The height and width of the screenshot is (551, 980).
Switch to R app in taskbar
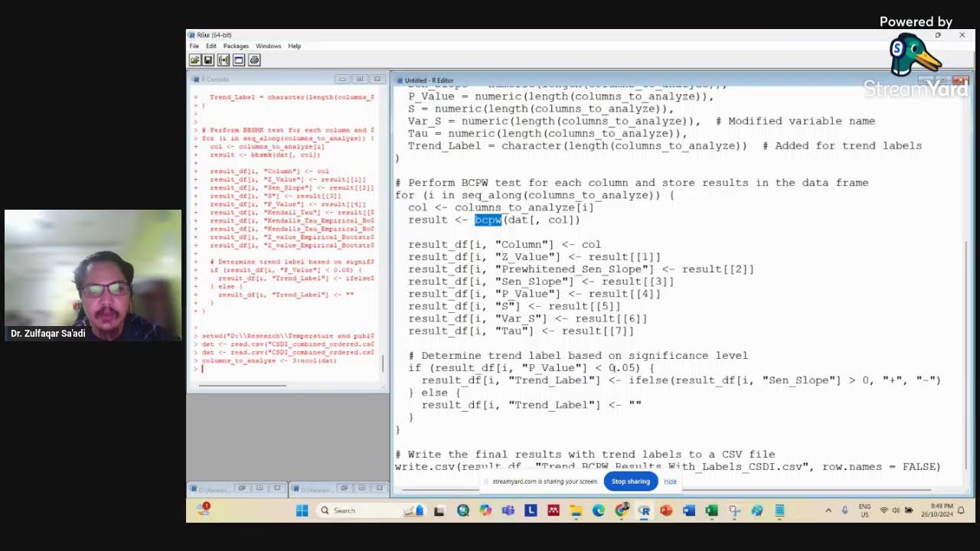coord(644,510)
